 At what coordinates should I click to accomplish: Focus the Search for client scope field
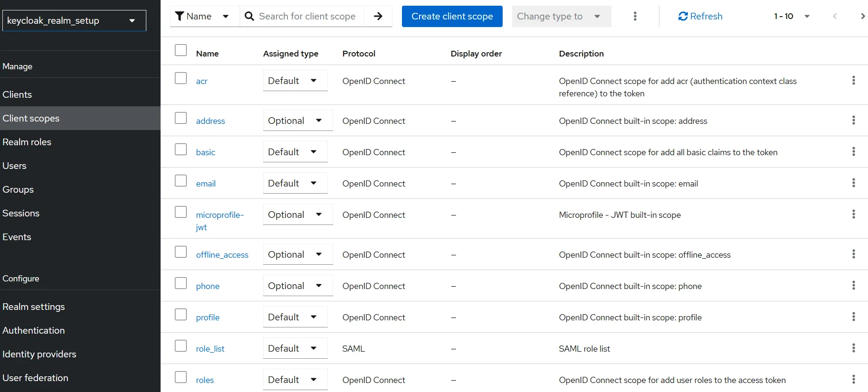(307, 16)
